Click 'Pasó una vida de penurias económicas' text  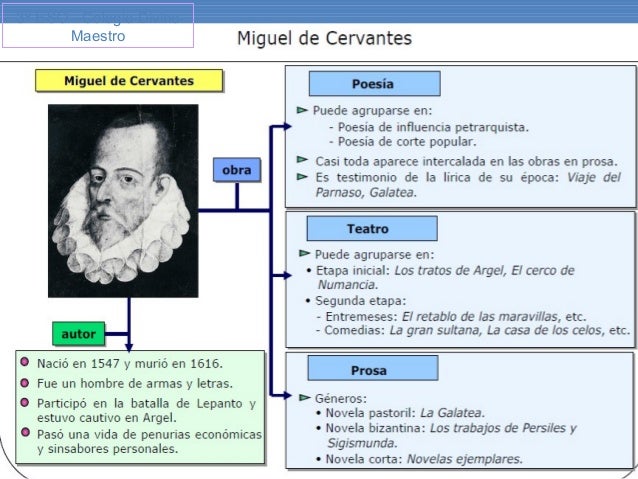tap(149, 434)
